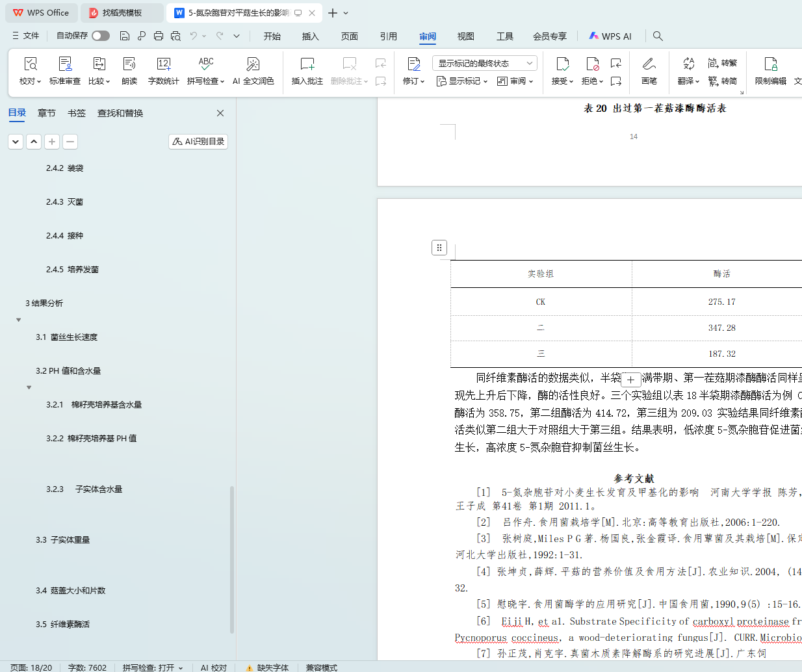The width and height of the screenshot is (802, 672).
Task: Open the 拼写检查 dropdown in status bar
Action: tap(153, 667)
